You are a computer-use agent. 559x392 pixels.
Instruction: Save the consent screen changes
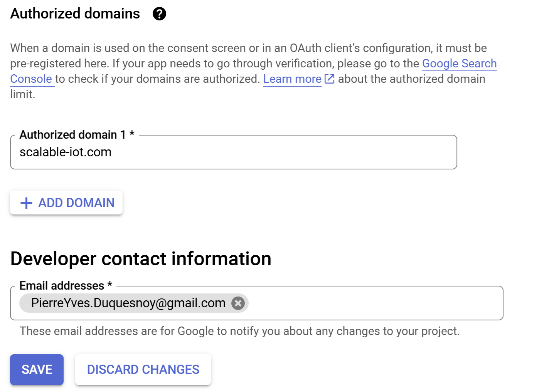(37, 370)
